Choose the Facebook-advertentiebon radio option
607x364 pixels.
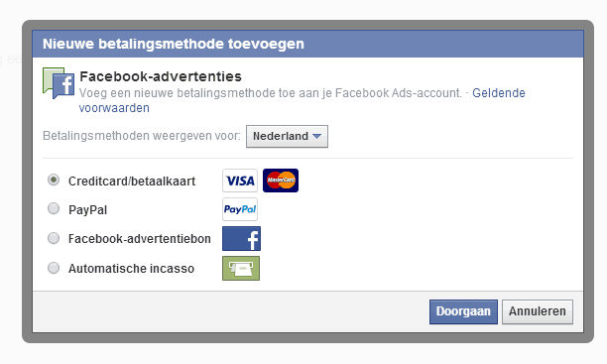click(54, 238)
